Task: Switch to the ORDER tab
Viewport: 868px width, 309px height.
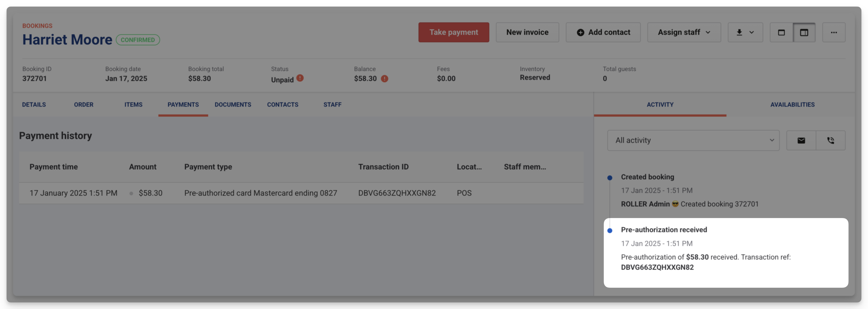Action: point(83,104)
